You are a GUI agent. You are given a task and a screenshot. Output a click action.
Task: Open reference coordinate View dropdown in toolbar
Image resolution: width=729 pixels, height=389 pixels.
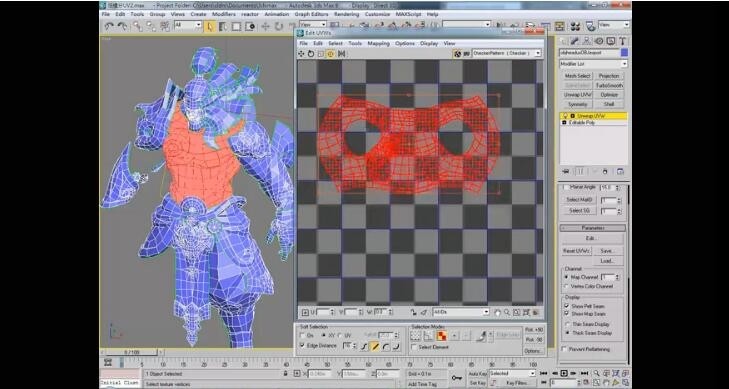click(312, 25)
